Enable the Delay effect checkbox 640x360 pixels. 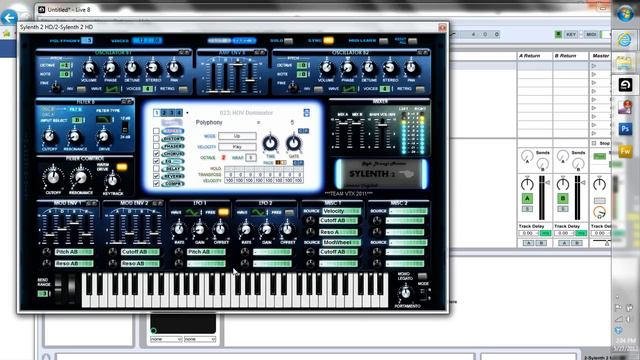(x=156, y=169)
